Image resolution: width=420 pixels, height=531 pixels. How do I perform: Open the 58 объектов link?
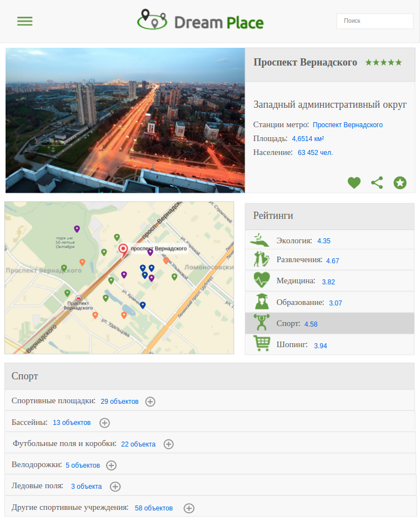tap(154, 508)
